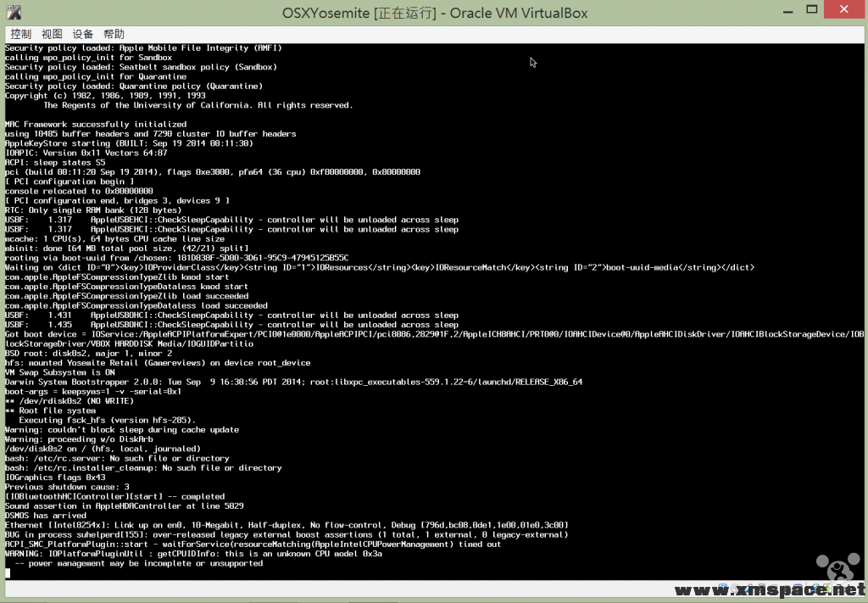Click the blinking cursor block in console

(x=8, y=573)
